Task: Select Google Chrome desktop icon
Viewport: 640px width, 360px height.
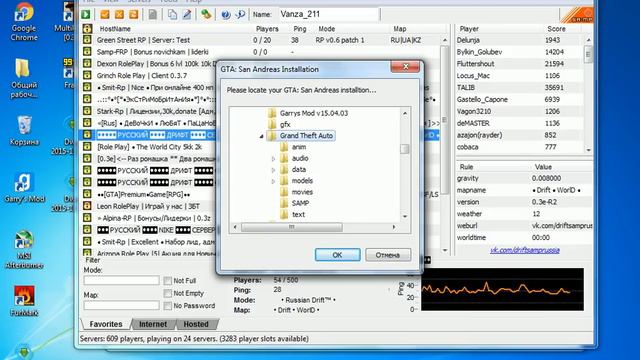Action: [24, 22]
